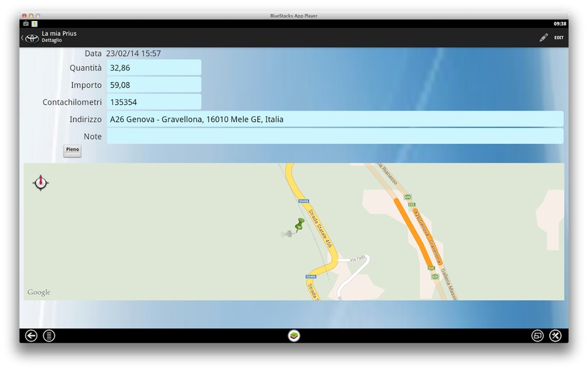Open BlueStacks settings tools icon
Image resolution: width=588 pixels, height=370 pixels.
point(555,335)
